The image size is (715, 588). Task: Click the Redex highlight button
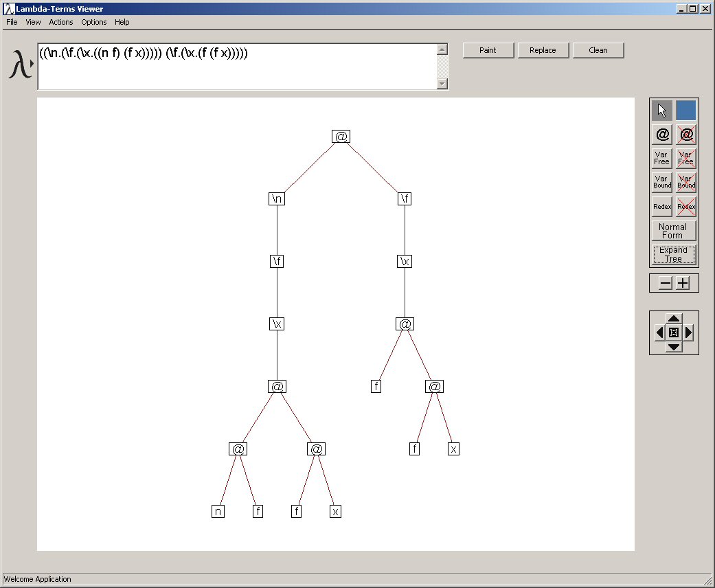[x=662, y=206]
